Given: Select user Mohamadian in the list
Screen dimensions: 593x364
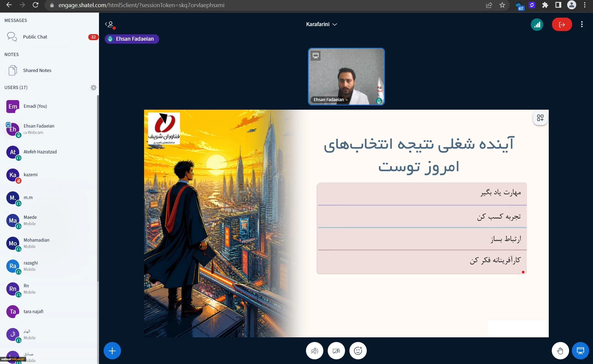Looking at the screenshot, I should (49, 243).
